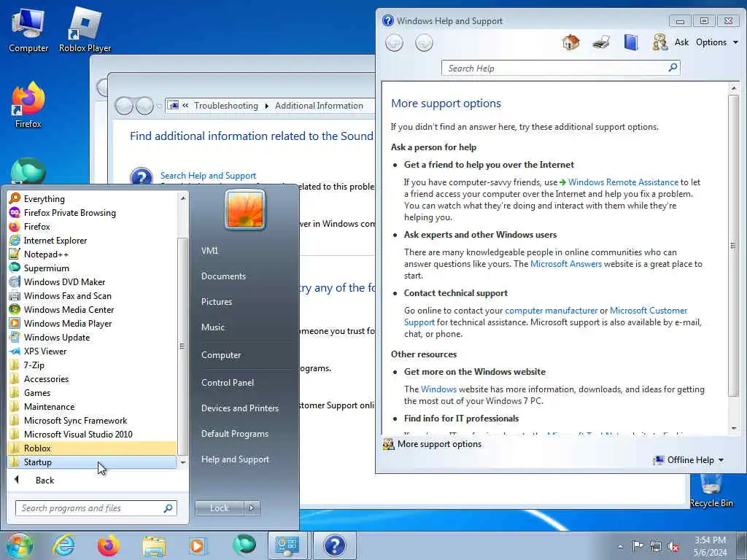Click search icon in Start menu
Viewport: 747px width, 560px height.
(169, 508)
